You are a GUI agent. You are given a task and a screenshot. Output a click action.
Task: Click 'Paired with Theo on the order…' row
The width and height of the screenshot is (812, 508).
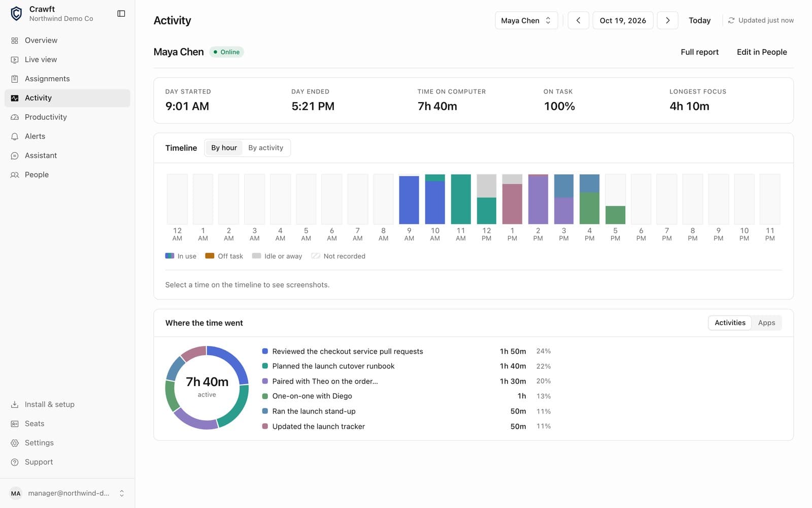pos(407,382)
